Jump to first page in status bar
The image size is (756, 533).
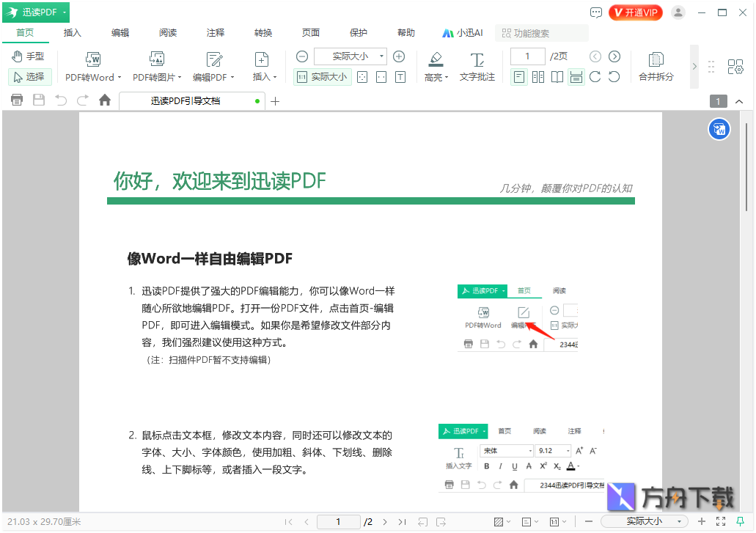click(x=288, y=522)
